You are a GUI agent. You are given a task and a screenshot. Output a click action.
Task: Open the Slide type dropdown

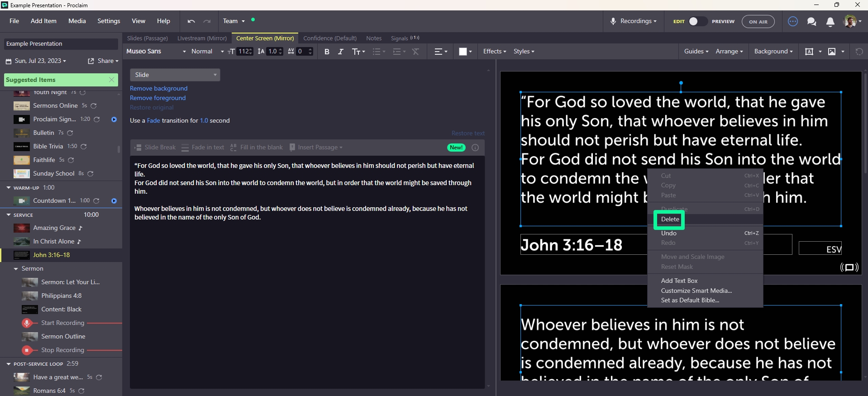coord(175,75)
